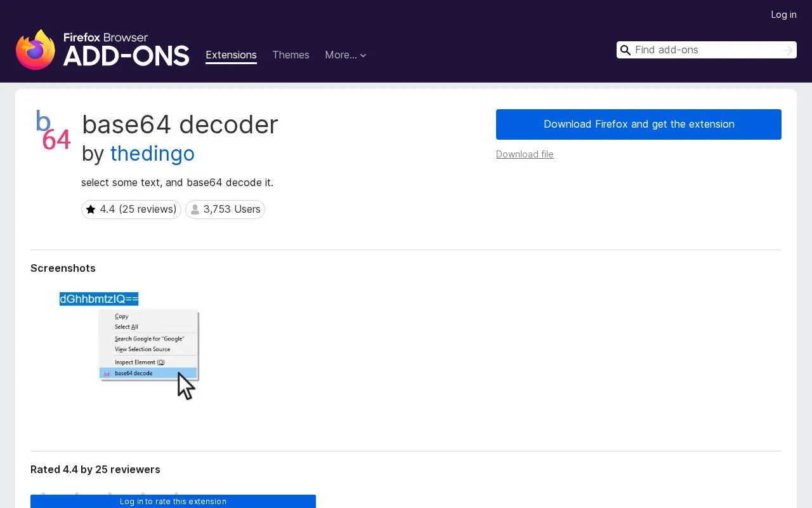The width and height of the screenshot is (812, 508).
Task: Switch to the Themes tab
Action: point(291,55)
